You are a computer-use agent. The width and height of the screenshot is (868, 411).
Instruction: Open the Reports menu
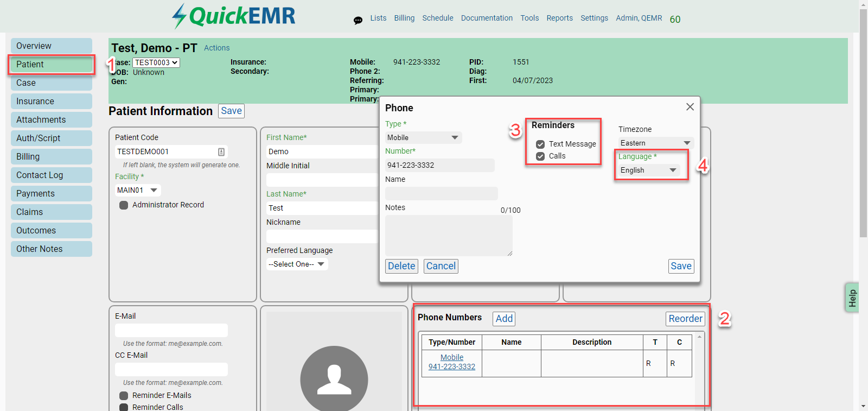click(559, 18)
